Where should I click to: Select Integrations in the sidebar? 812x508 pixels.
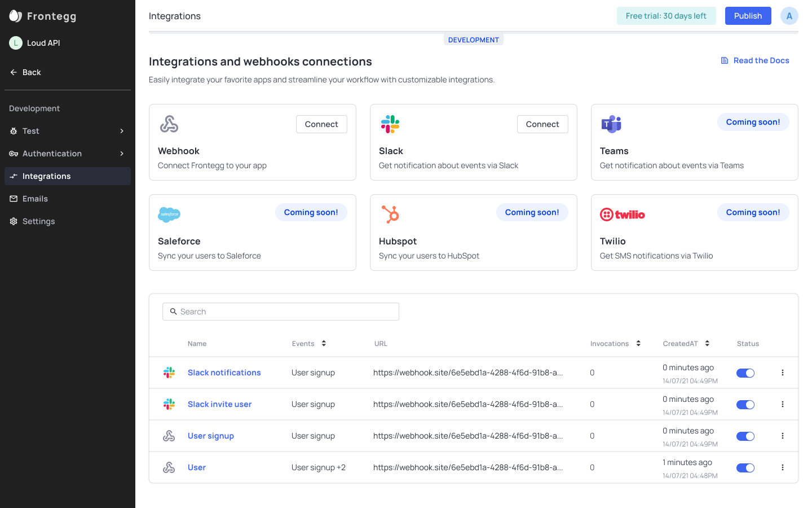pos(68,176)
